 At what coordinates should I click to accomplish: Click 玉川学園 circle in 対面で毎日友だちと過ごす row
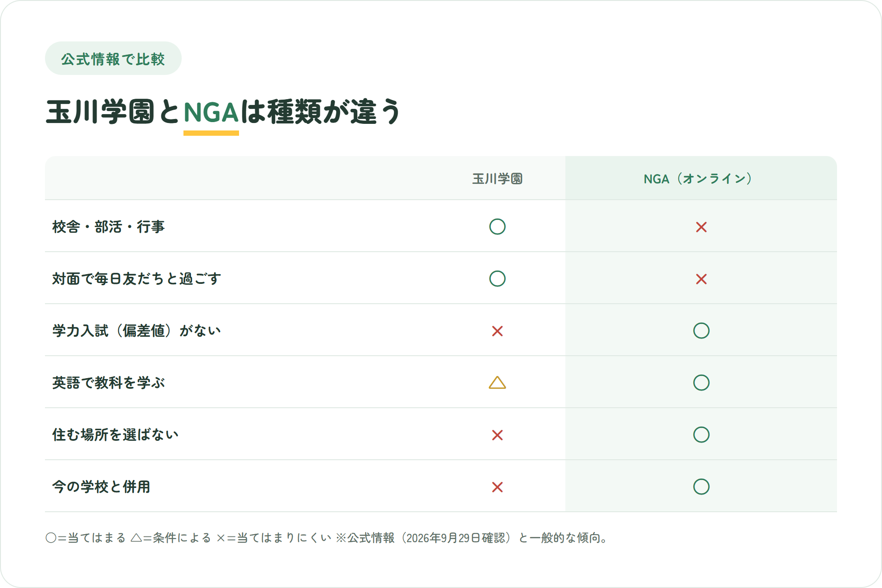coord(497,279)
